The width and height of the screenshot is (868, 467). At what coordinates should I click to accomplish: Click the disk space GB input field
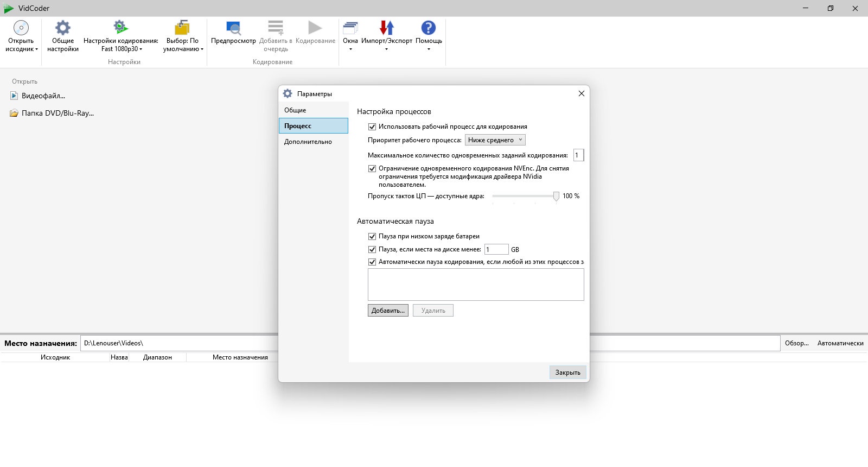496,249
